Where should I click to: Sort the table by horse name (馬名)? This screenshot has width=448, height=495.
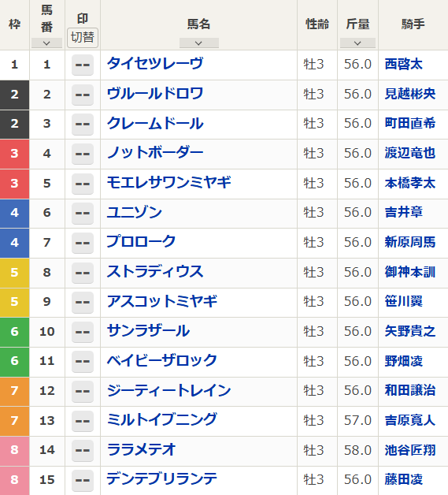pos(199,43)
